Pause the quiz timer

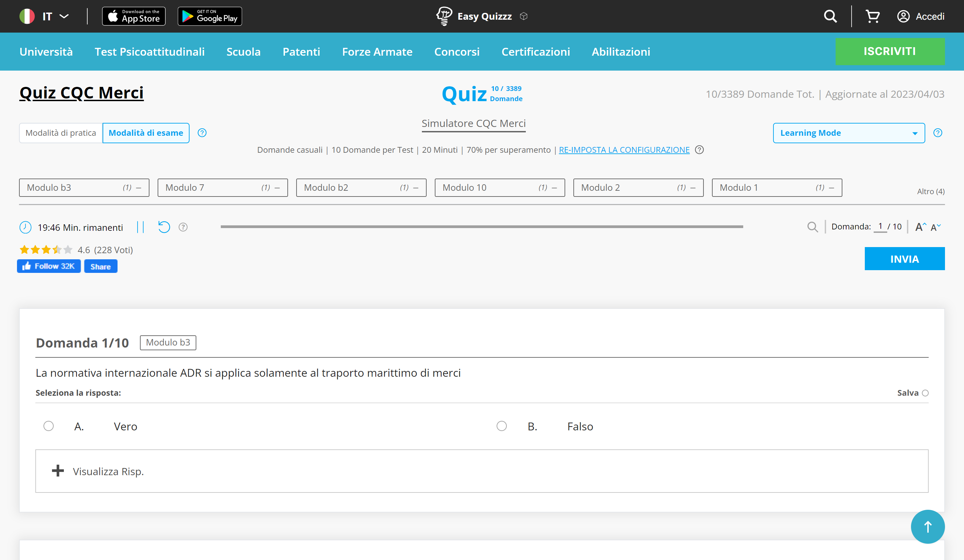click(140, 227)
